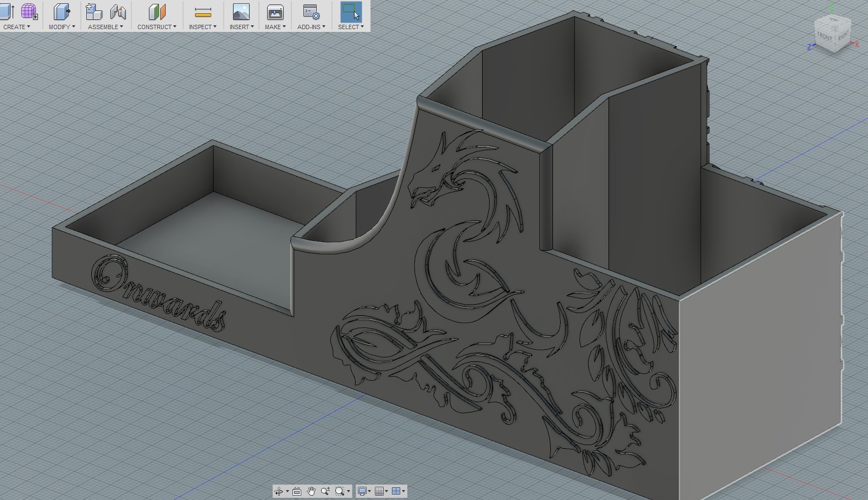Select the Zoom plus/minus magnifier tool
Screen dimensions: 868x500
[x=325, y=491]
